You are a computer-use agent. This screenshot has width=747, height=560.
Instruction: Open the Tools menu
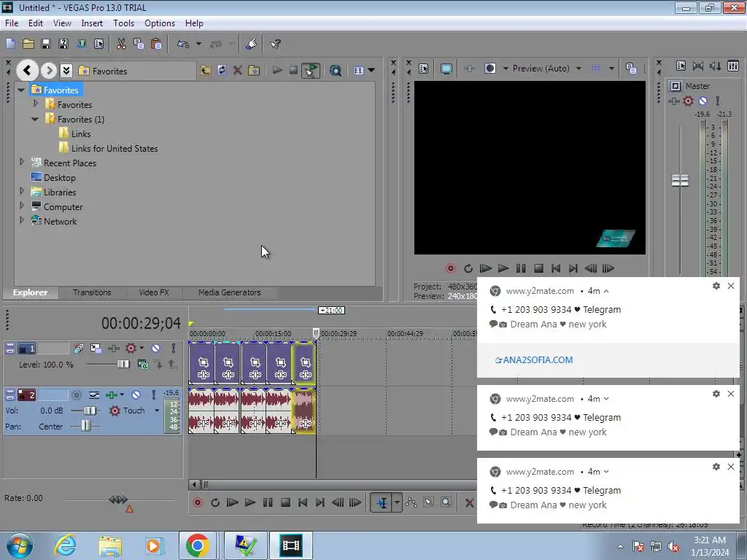pyautogui.click(x=123, y=23)
